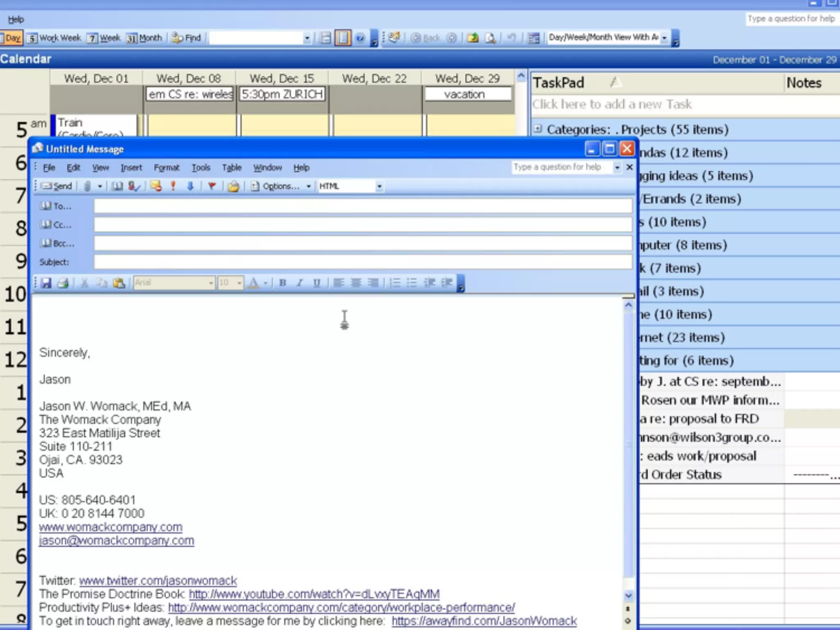
Task: Click the Check Names icon
Action: 134,186
